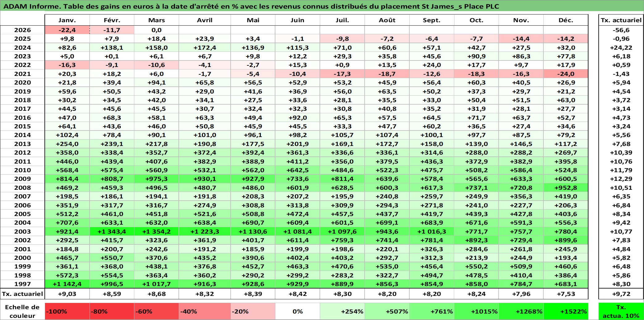
Task: Click the Juin column header
Action: [298, 20]
